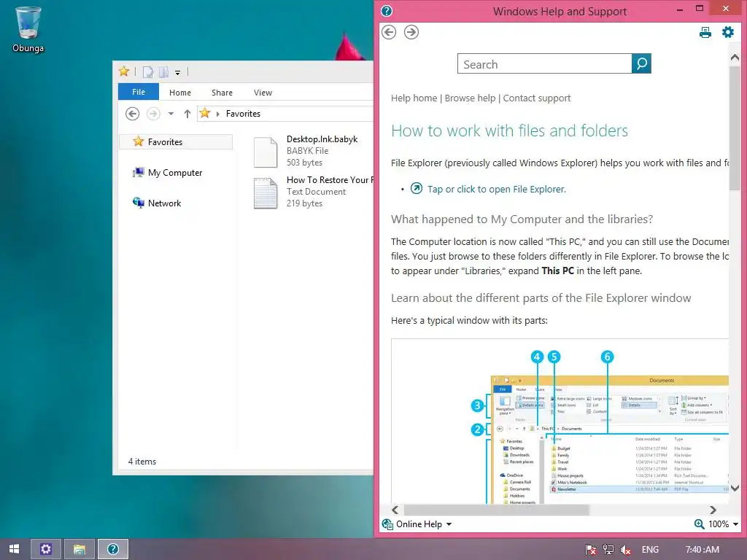Select Favorites in navigation pane
This screenshot has width=747, height=560.
tap(176, 141)
